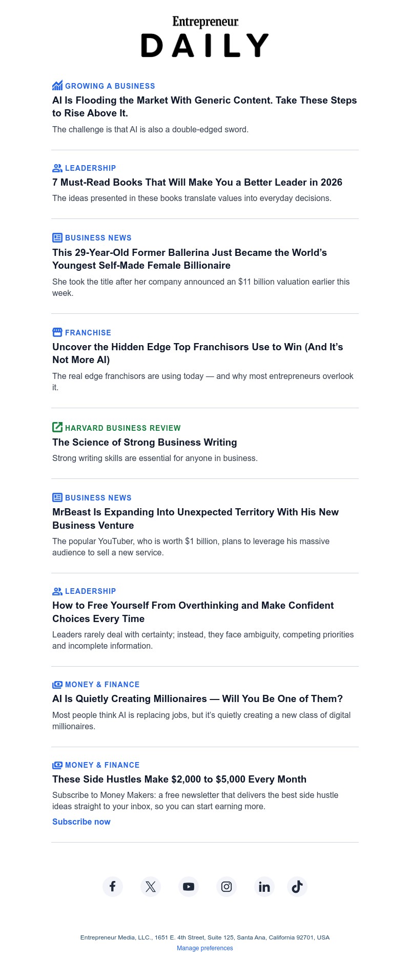Image resolution: width=410 pixels, height=980 pixels.
Task: Open the LinkedIn social icon
Action: coord(264,887)
